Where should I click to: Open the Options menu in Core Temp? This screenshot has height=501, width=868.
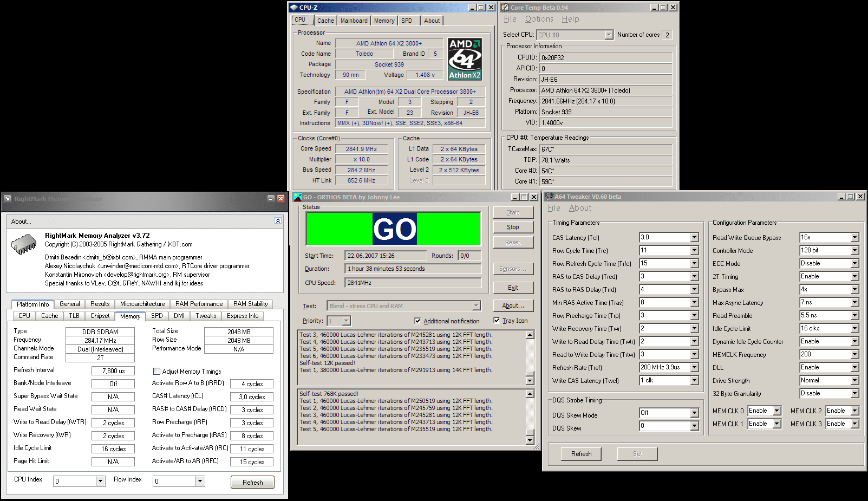tap(539, 19)
